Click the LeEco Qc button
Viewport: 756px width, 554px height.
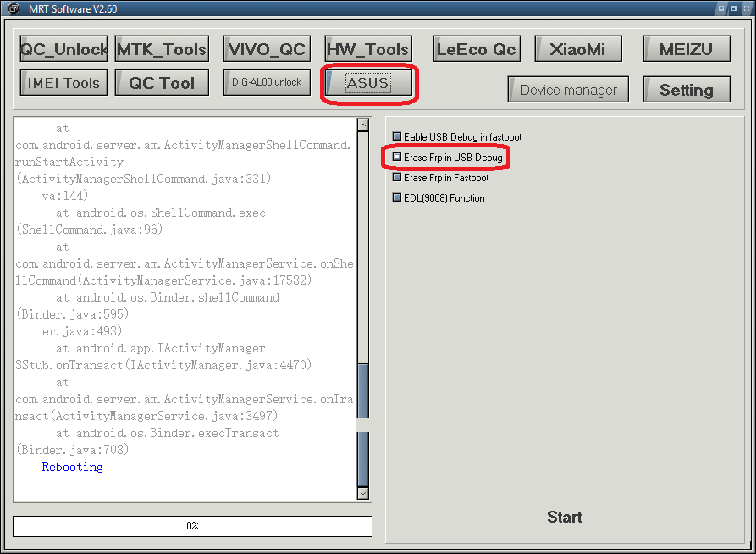477,49
